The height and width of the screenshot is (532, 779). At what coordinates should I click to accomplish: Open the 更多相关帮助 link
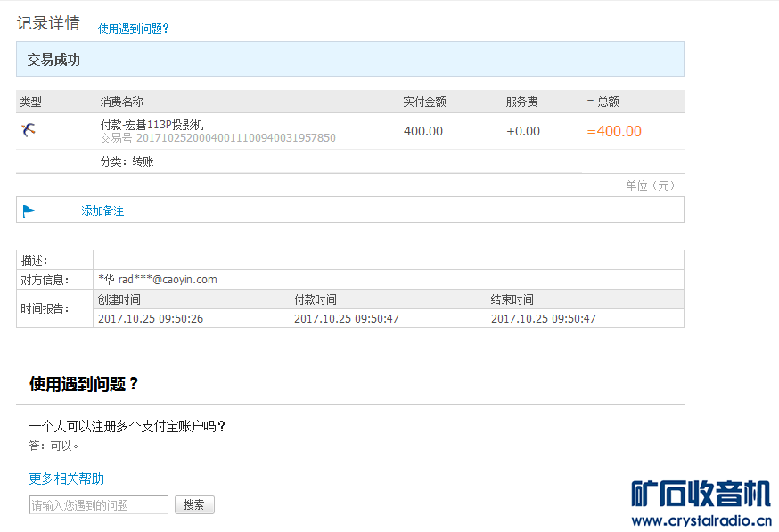coord(67,479)
